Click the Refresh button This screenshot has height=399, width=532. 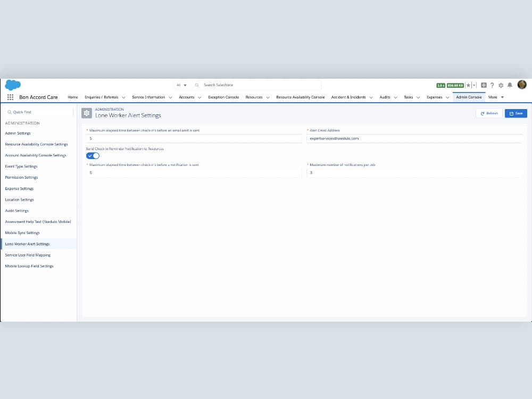tap(489, 113)
